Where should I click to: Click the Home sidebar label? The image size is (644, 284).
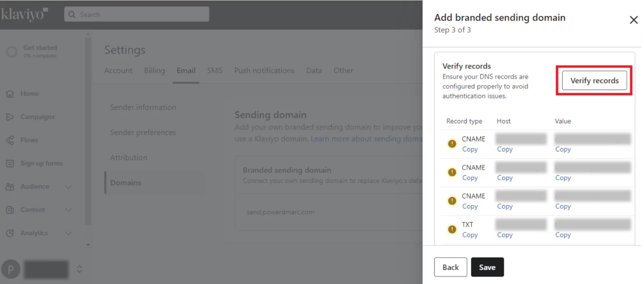click(x=30, y=94)
